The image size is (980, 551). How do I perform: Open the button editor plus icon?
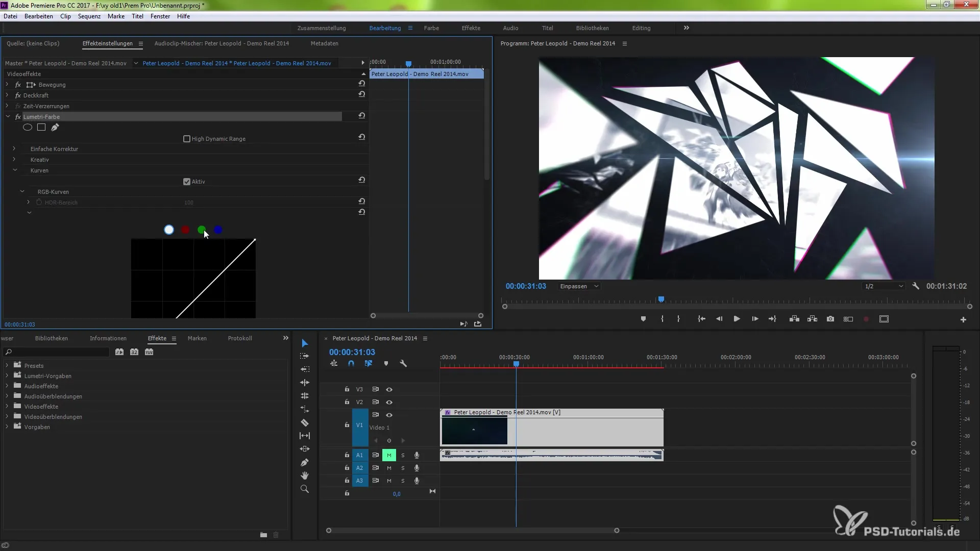[963, 319]
